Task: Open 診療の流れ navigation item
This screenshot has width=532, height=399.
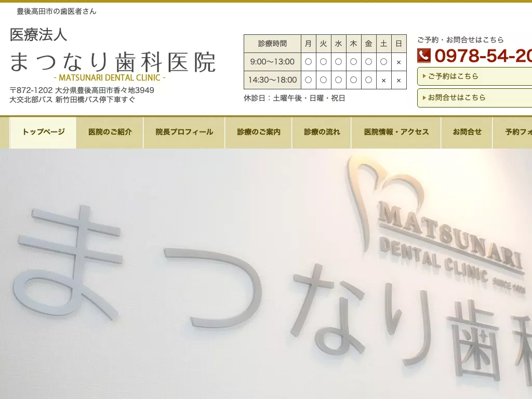Action: click(322, 132)
